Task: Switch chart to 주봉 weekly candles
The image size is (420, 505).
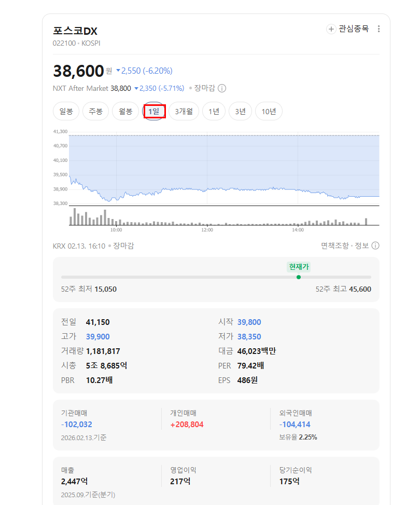Action: [95, 112]
